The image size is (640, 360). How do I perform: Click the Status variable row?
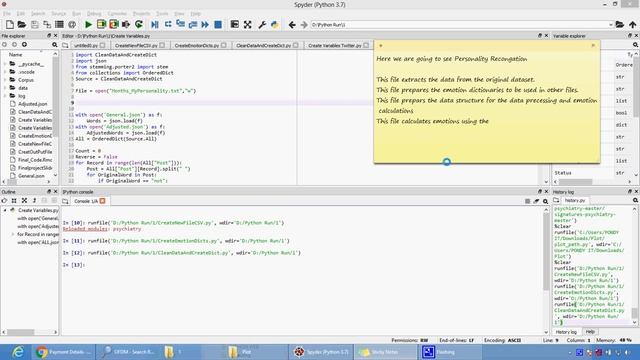coord(592,173)
